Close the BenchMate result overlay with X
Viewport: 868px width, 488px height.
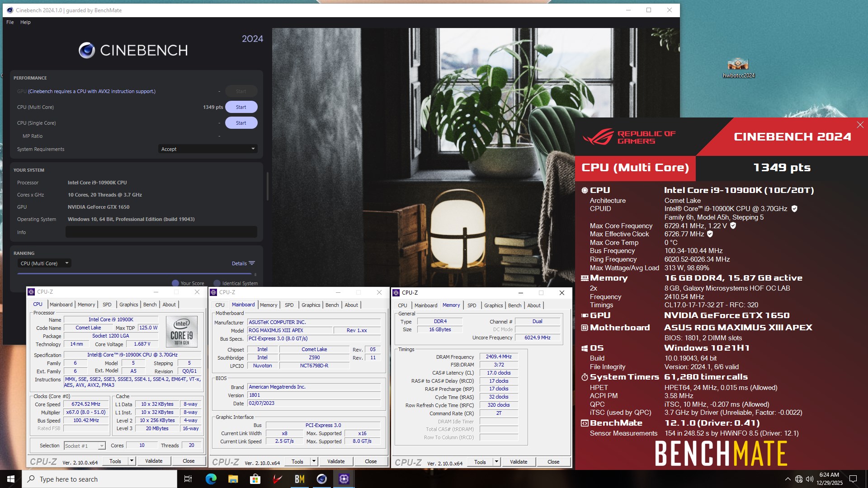(860, 125)
